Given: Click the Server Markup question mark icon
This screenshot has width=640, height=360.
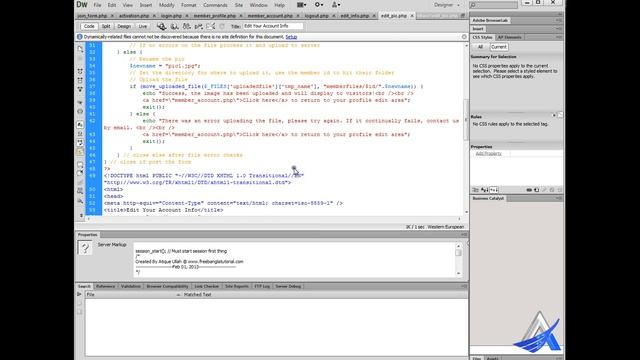Looking at the screenshot, I should 85,248.
